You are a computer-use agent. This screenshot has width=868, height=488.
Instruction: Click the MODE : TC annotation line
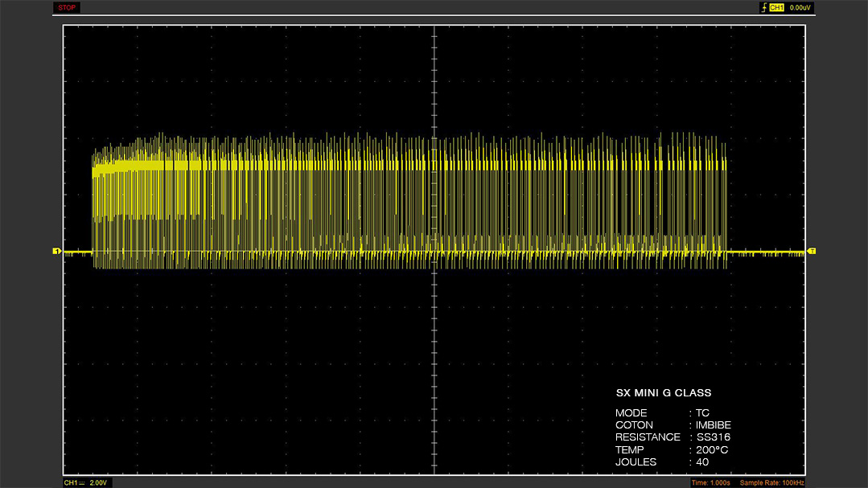[662, 412]
